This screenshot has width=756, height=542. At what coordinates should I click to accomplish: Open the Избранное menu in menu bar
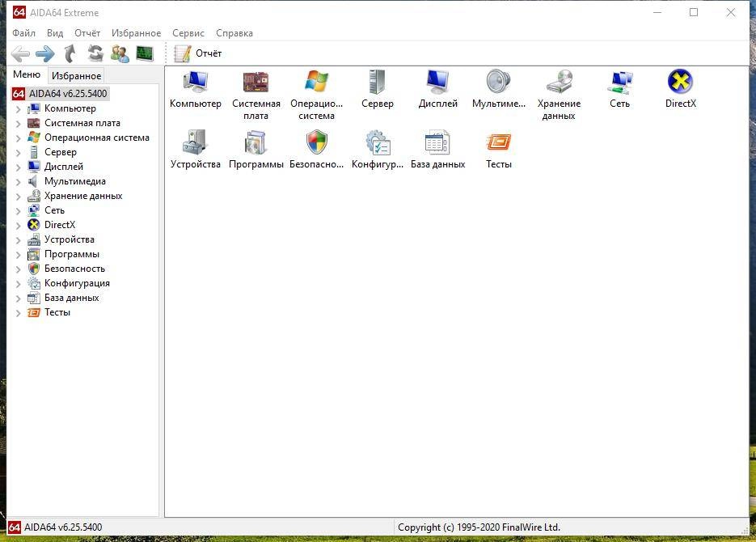pos(137,33)
